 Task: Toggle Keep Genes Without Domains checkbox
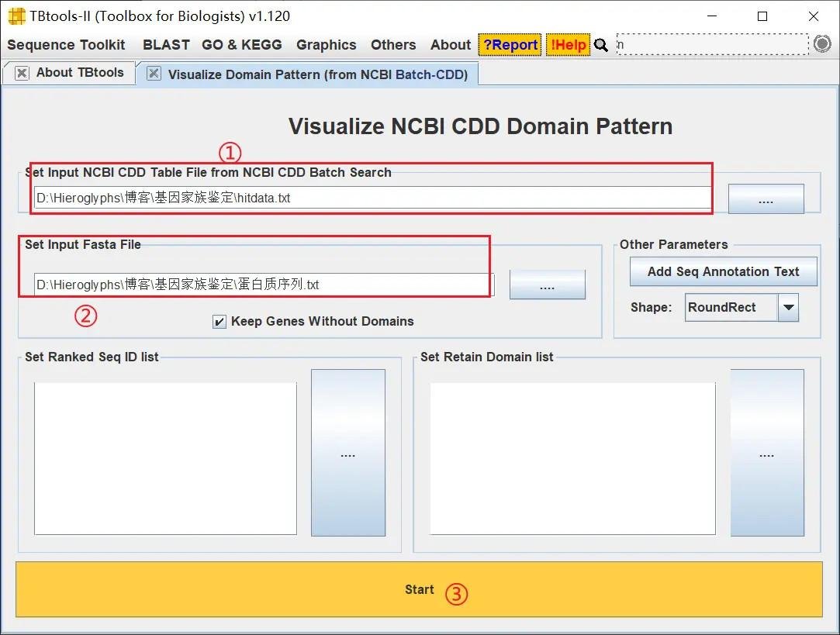[219, 322]
